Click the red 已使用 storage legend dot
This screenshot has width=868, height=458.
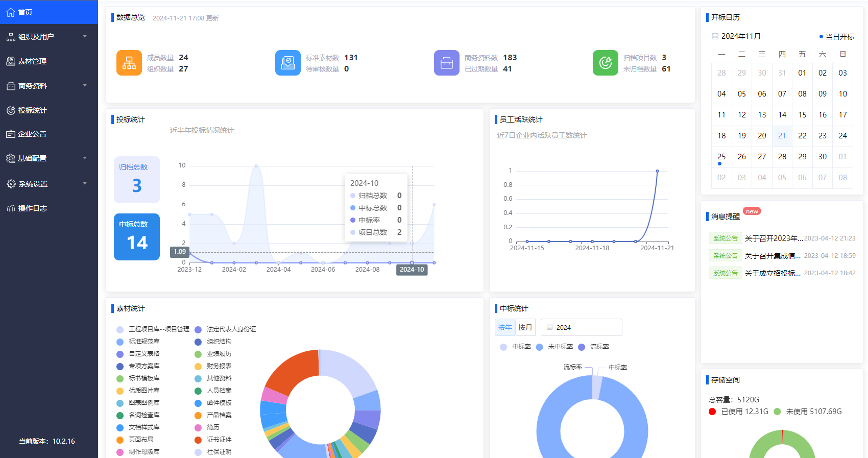pos(712,412)
